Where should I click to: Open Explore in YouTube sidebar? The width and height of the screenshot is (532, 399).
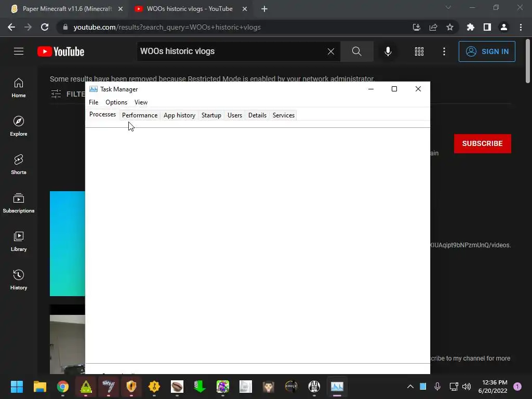[x=19, y=126]
